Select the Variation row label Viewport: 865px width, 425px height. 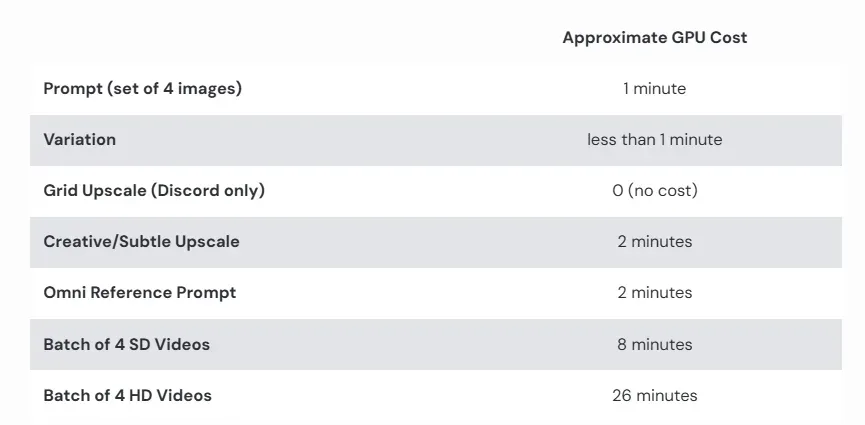(79, 140)
